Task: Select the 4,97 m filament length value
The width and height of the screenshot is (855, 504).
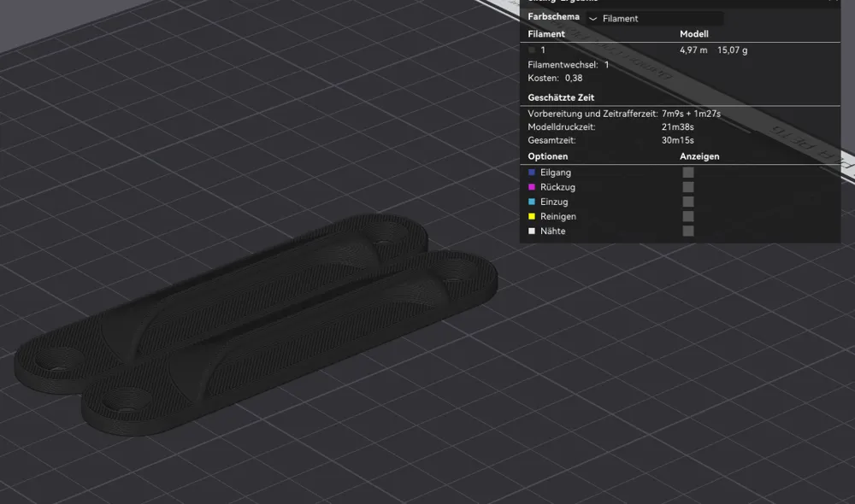Action: click(x=693, y=50)
